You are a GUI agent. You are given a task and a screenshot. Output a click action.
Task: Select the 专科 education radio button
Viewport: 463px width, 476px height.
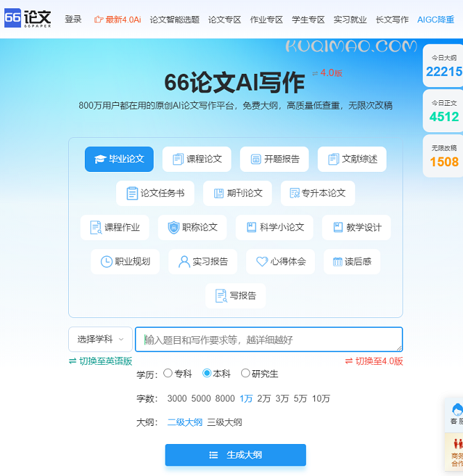coord(168,373)
